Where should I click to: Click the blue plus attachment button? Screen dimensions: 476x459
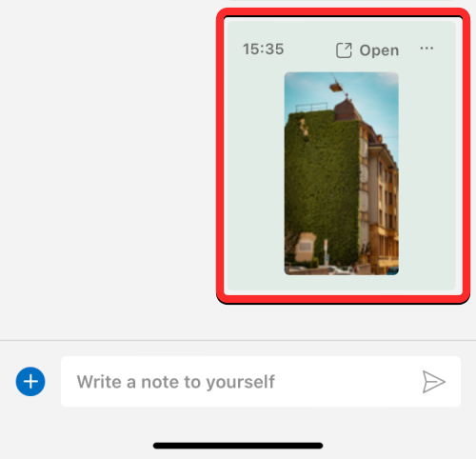tap(30, 382)
